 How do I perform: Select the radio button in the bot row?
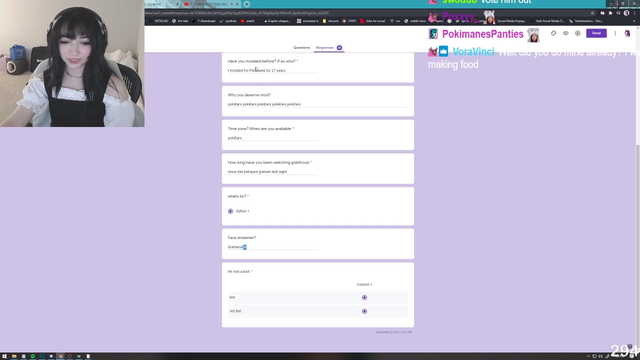[x=364, y=298]
